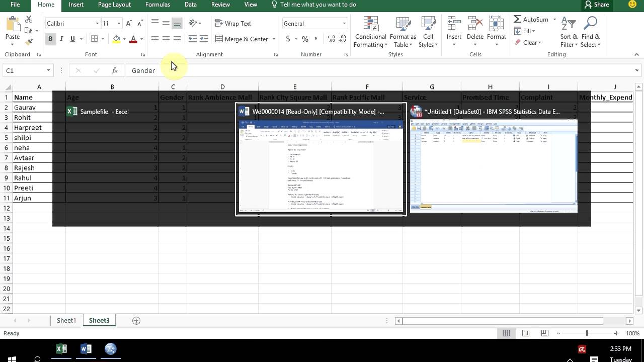Screen dimensions: 644x362
Task: Click the Clear eraser button
Action: coord(528,43)
